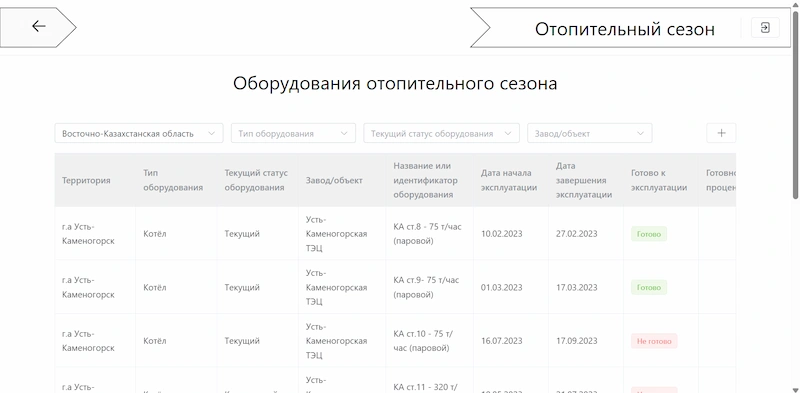Open Текущий статус оборудования filter
The image size is (800, 393).
pos(441,133)
